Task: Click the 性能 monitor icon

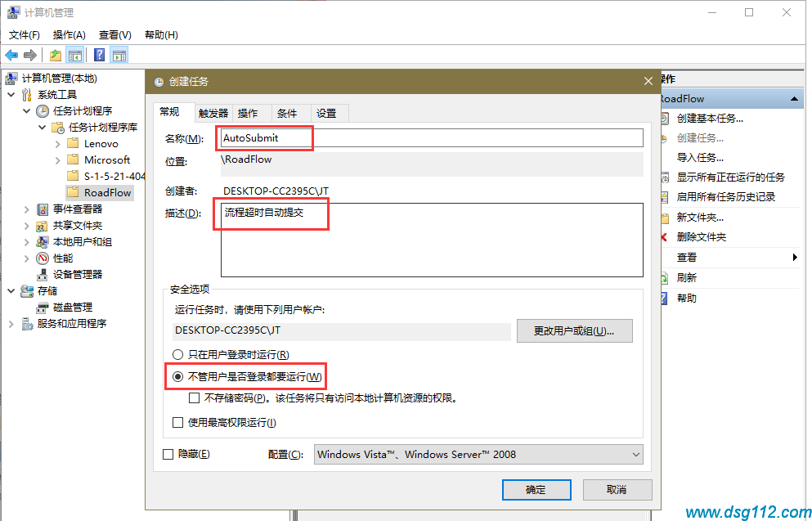Action: click(x=43, y=258)
